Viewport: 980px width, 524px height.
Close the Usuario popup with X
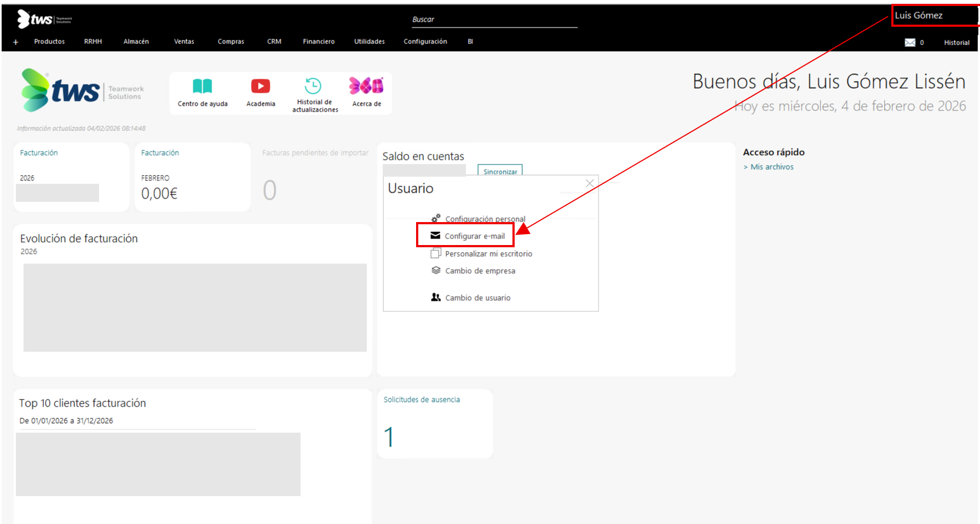[590, 184]
